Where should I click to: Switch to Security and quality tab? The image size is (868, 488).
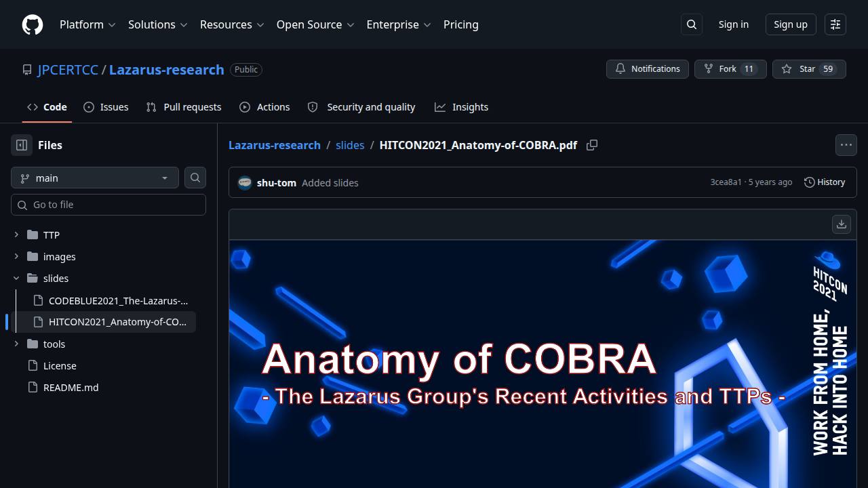(361, 107)
